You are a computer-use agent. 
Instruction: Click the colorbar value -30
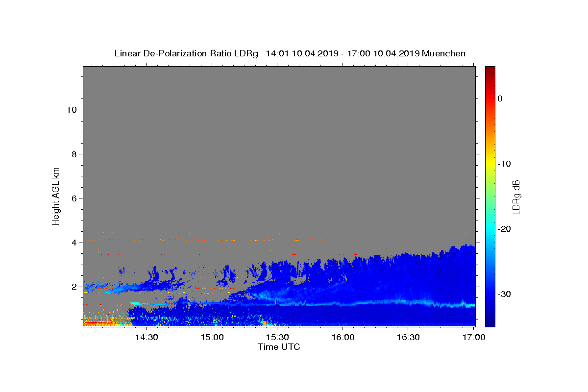coord(504,294)
